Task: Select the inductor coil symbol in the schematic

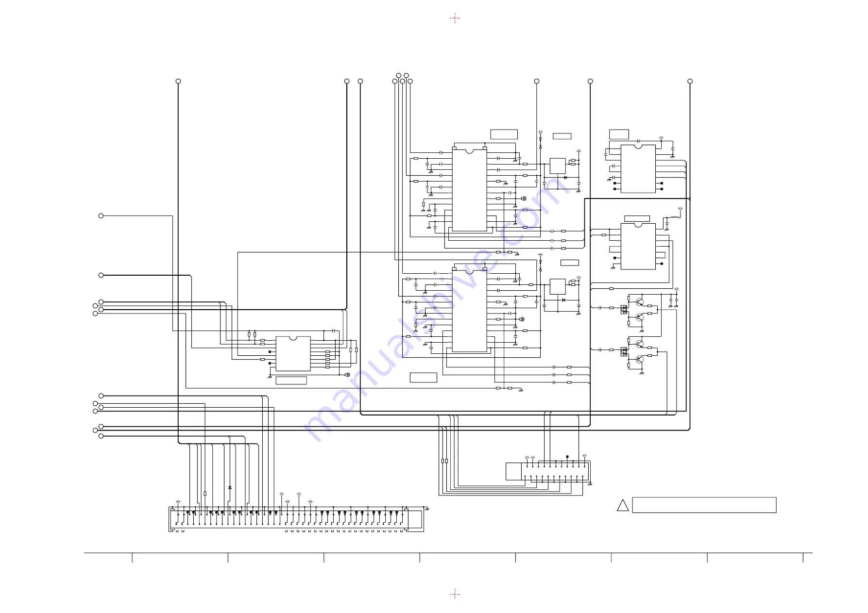Action: (x=675, y=216)
